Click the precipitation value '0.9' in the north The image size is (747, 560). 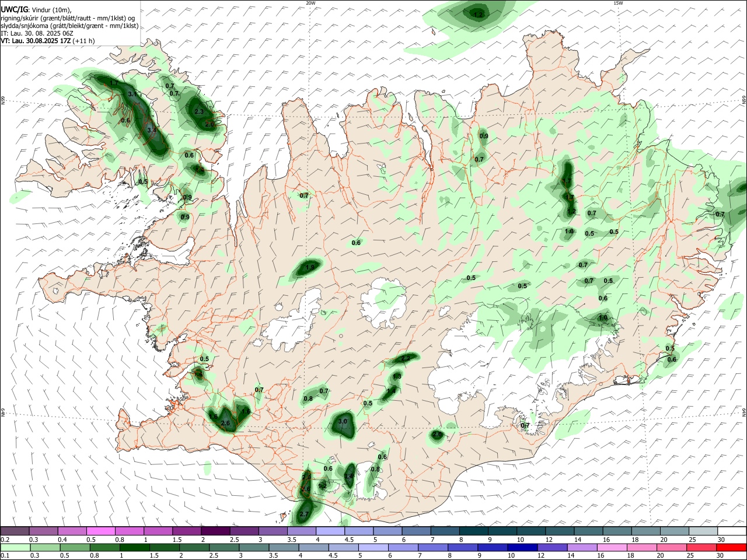click(484, 136)
